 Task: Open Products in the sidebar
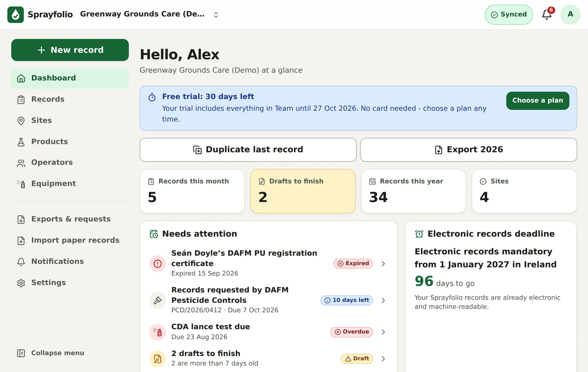pyautogui.click(x=70, y=142)
